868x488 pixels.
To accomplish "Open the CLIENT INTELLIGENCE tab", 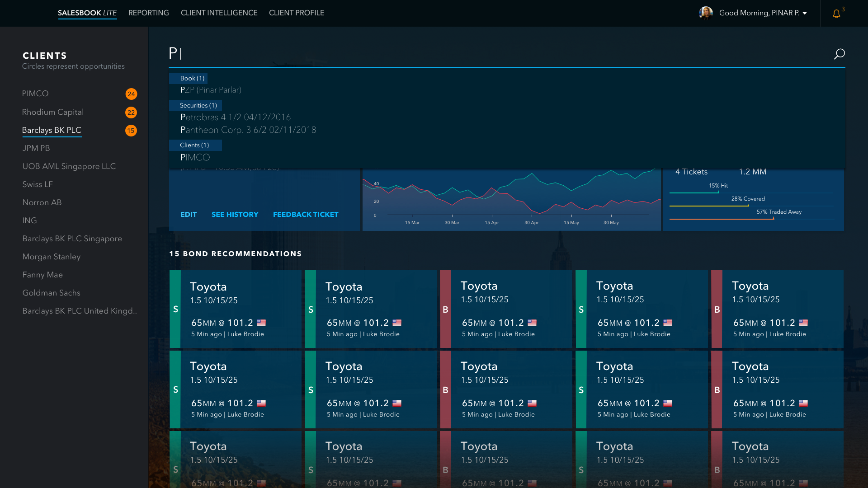I will (219, 13).
